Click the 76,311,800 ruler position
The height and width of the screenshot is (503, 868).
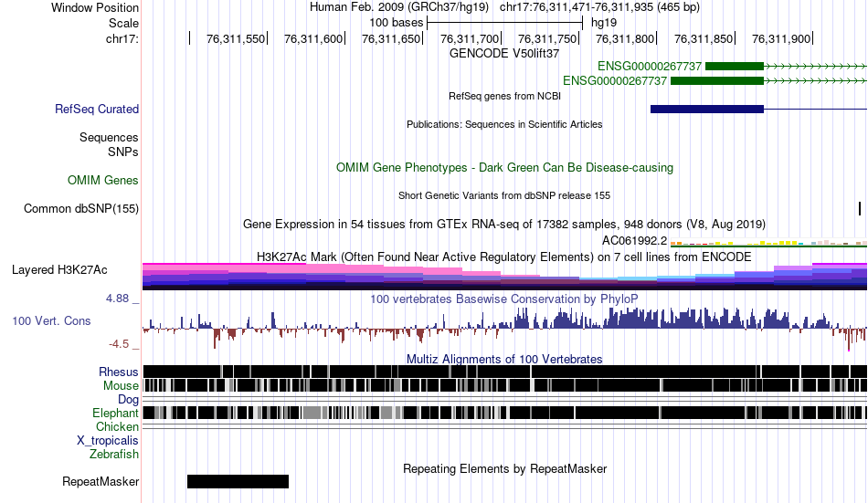click(x=625, y=38)
